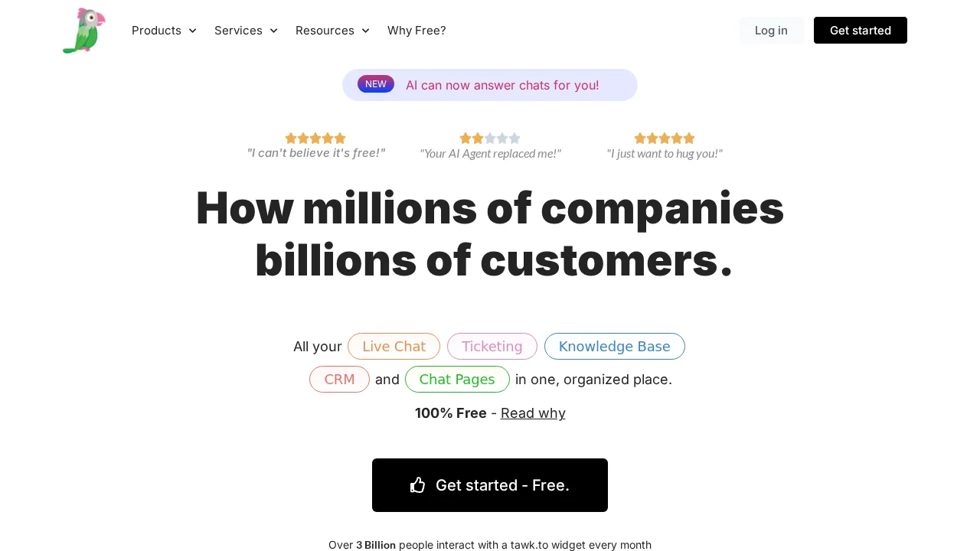
Task: Click the Get started button in the header
Action: click(861, 31)
